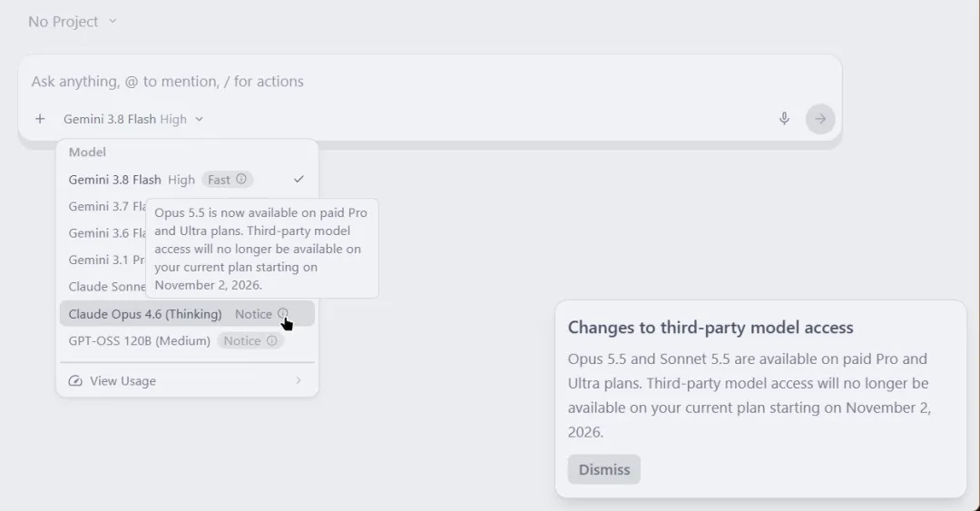Pick the Gemini 3.1 Pro model entry
This screenshot has width=980, height=511.
coord(107,260)
